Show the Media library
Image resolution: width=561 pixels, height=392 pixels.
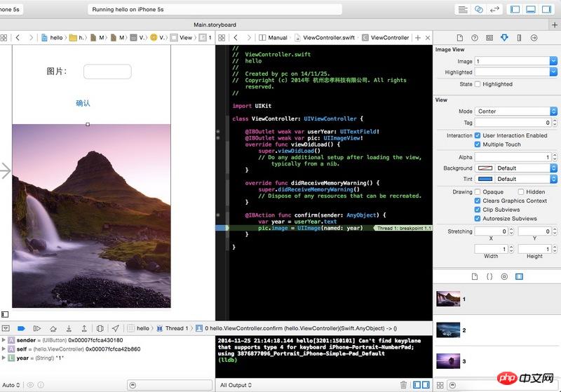tap(519, 276)
